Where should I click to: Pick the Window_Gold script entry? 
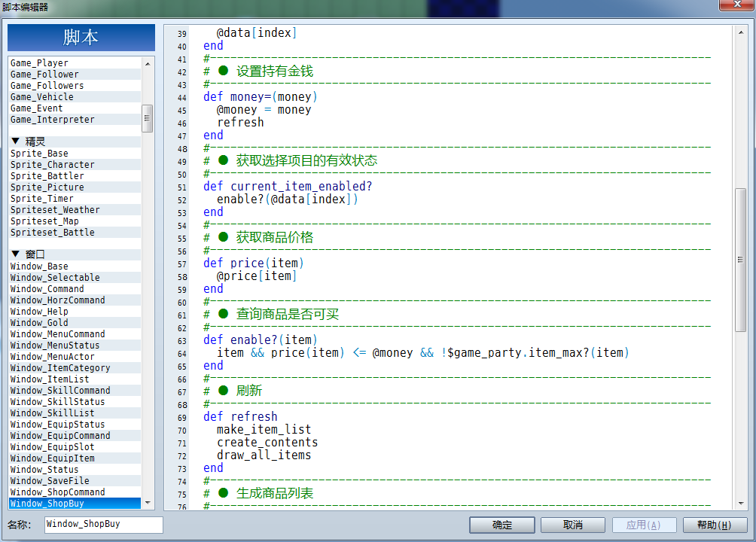(x=75, y=323)
